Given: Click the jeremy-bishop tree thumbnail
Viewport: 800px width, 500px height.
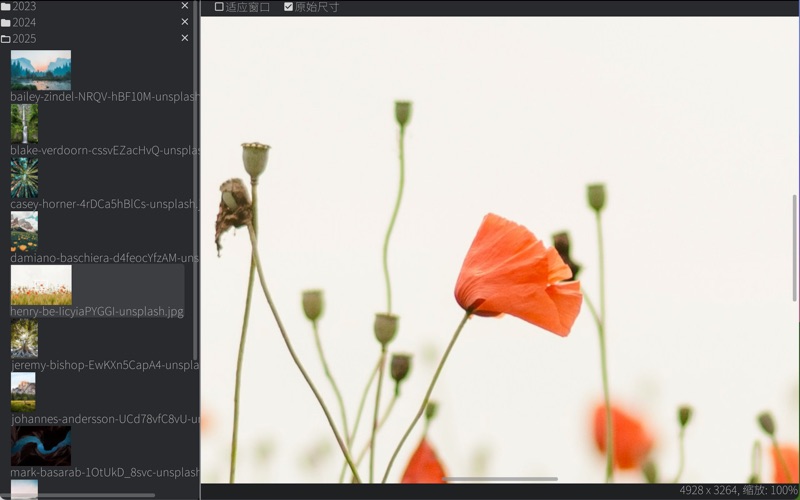Looking at the screenshot, I should click(x=24, y=338).
